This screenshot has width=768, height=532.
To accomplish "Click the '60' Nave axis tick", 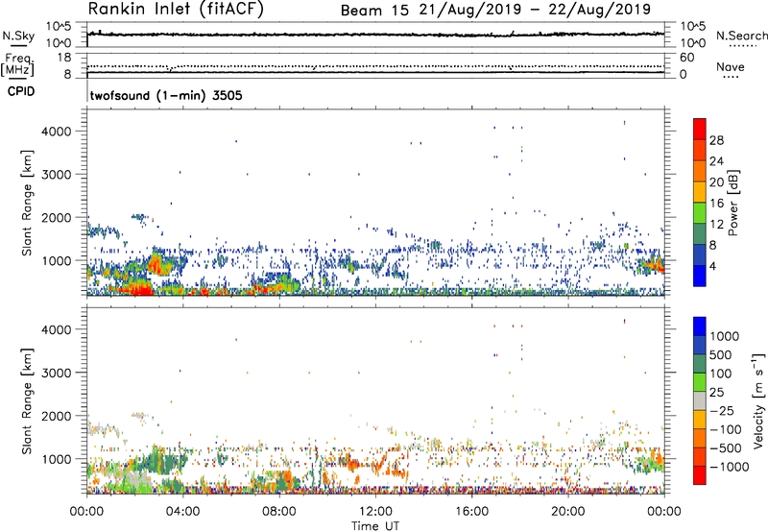I will point(686,58).
